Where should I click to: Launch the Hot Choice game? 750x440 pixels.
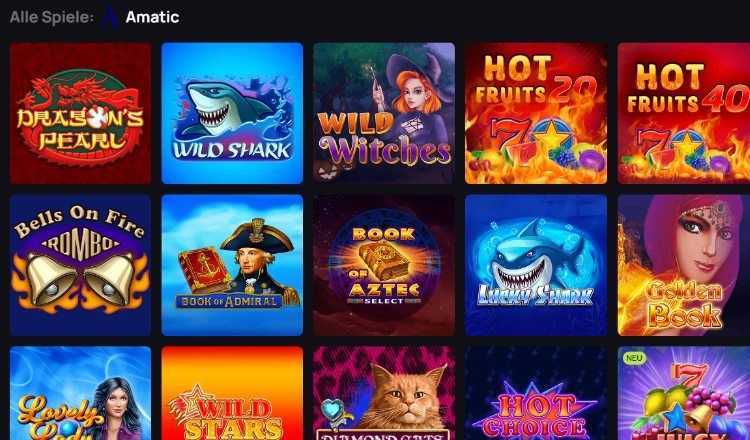(536, 393)
